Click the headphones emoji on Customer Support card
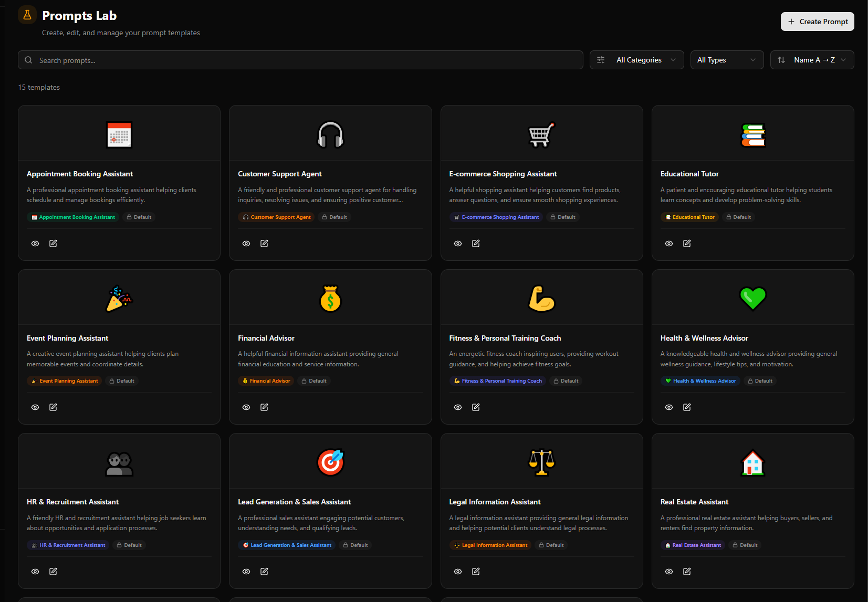Viewport: 868px width, 602px height. click(x=330, y=135)
